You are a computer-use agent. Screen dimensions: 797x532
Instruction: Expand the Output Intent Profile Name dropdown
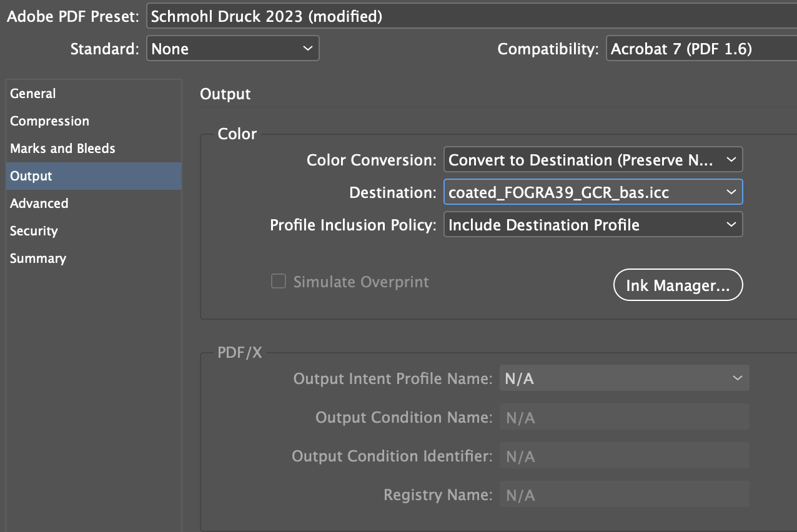[x=623, y=378]
